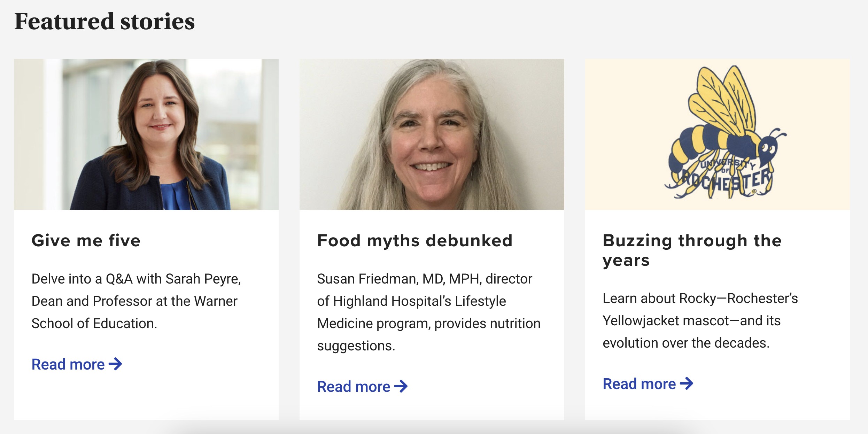Screen dimensions: 868x434
Task: Click the Give me five card title
Action: (86, 241)
